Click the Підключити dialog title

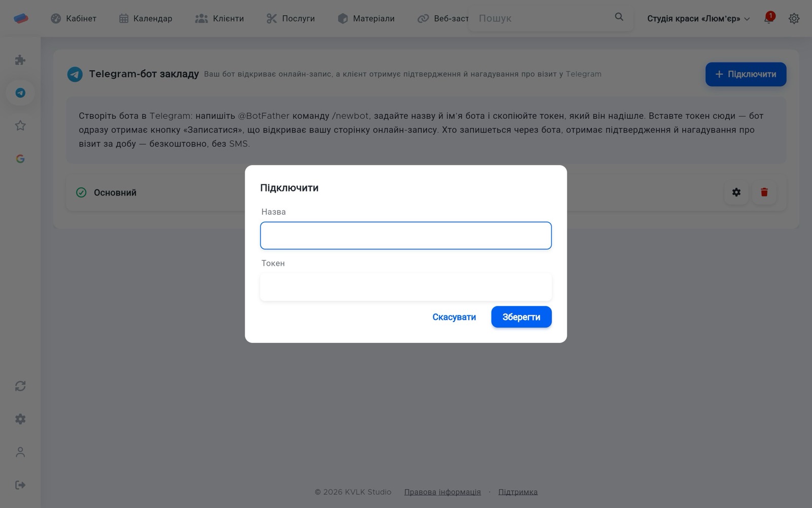pos(289,188)
